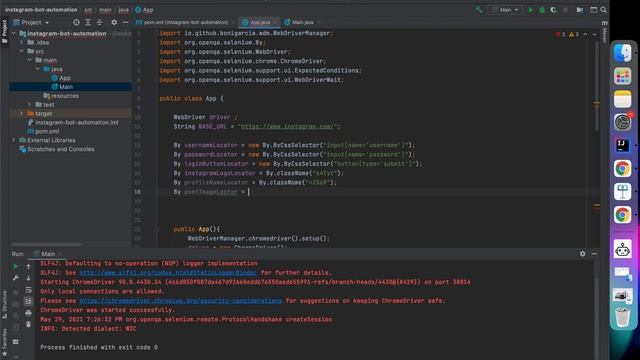Open the Project Structure icon in top toolbar
Screen dimensions: 640x360
[593, 10]
